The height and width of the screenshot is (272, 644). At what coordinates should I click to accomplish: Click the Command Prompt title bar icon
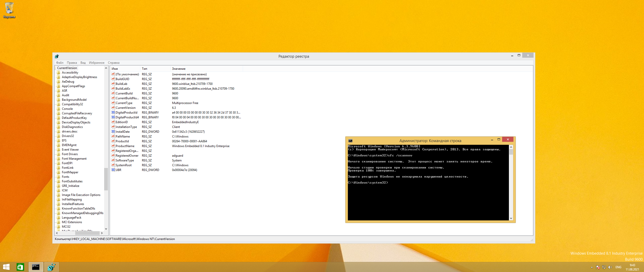click(x=350, y=141)
